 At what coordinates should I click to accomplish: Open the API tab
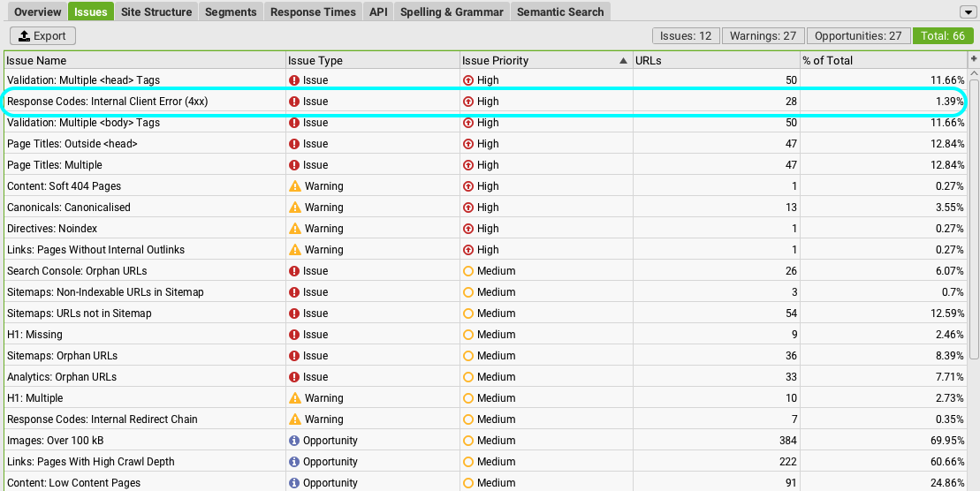point(378,11)
